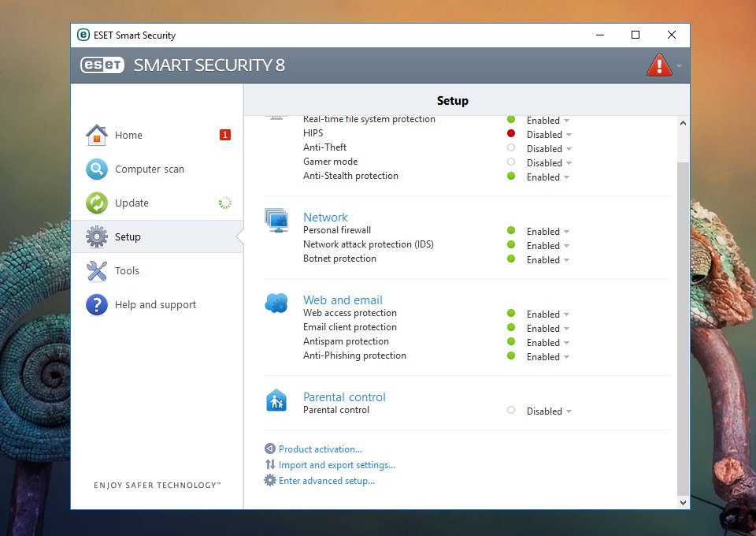
Task: Open Network attack protection Enabled dropdown
Action: pyautogui.click(x=548, y=246)
